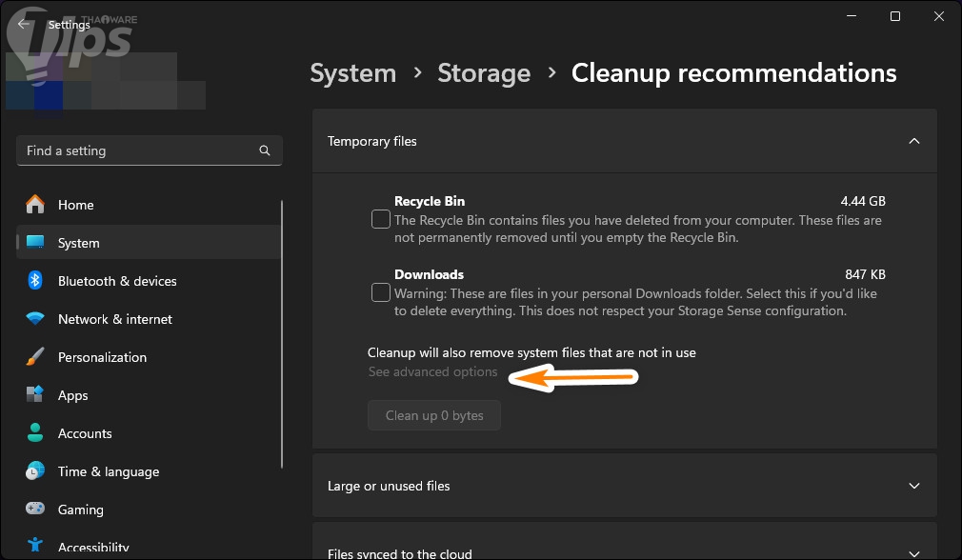Click the Home icon in sidebar

(x=35, y=205)
